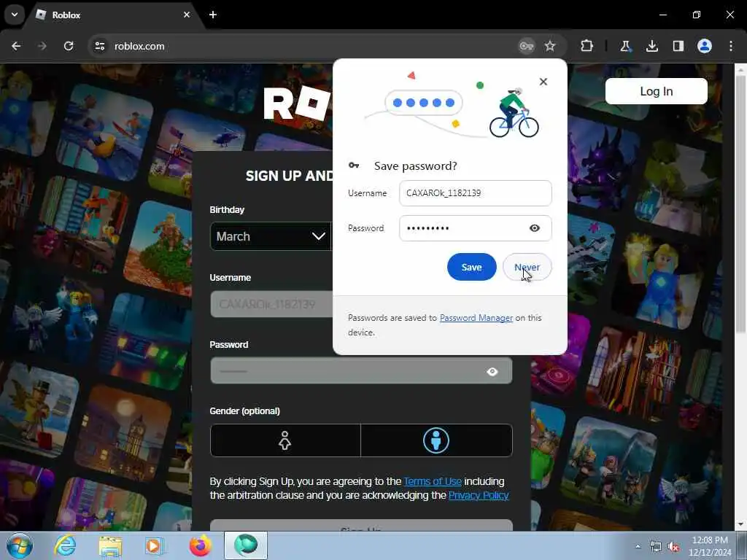Viewport: 747px width, 560px height.
Task: Edit Username field in Save password popup
Action: pyautogui.click(x=476, y=192)
